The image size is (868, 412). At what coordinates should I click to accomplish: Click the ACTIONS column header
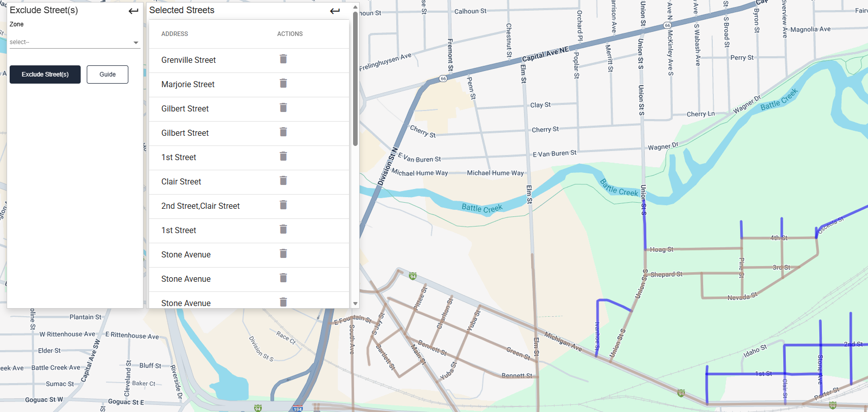290,34
